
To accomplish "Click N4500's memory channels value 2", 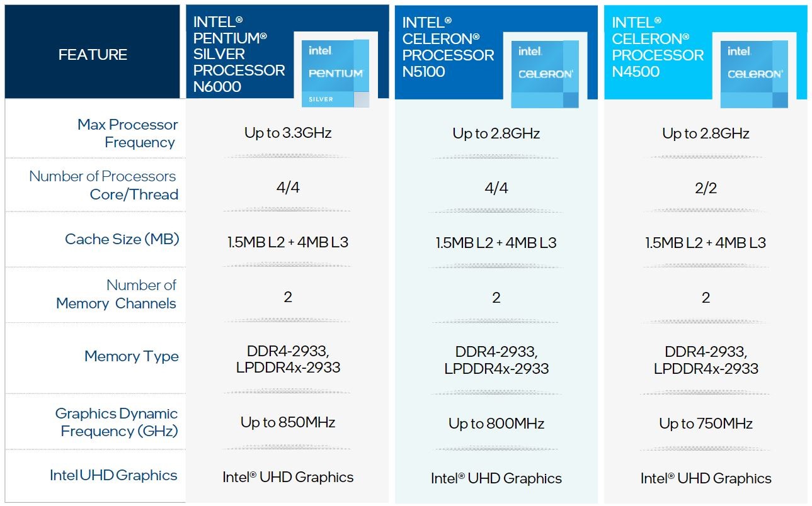I will [x=706, y=297].
